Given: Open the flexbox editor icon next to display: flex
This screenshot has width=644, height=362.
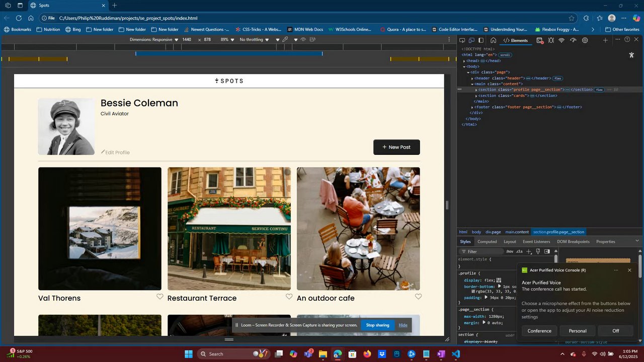Looking at the screenshot, I should coord(499,280).
